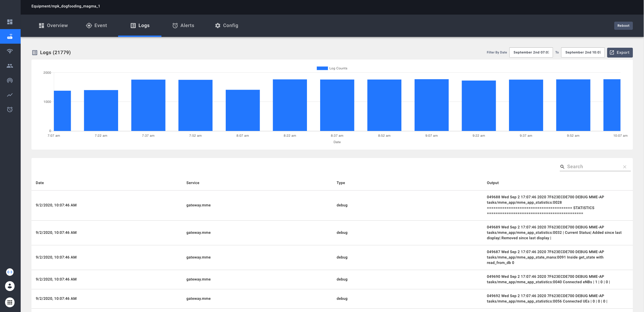Switch to the Event tab
Image resolution: width=644 pixels, height=312 pixels.
coord(96,26)
